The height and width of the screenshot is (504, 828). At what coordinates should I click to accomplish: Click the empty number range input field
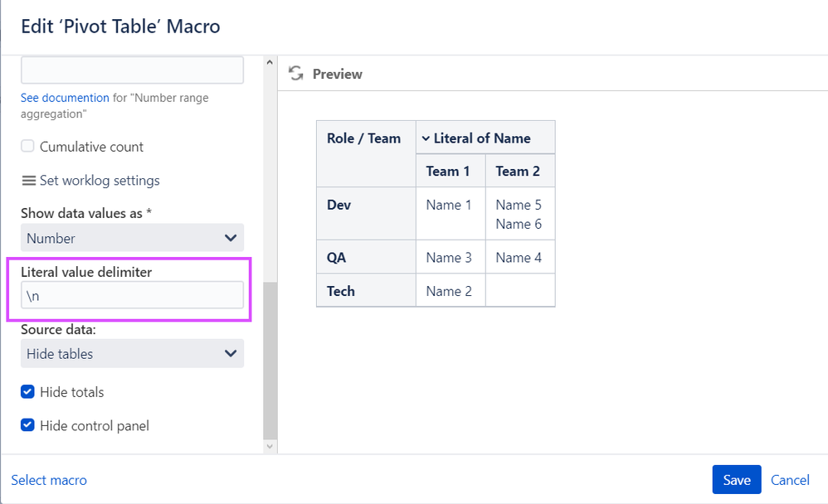132,70
